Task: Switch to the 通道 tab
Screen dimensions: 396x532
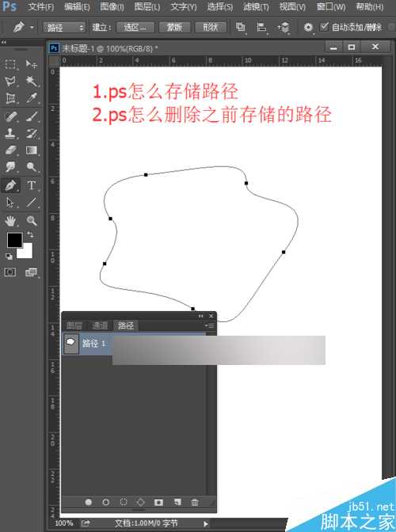Action: point(100,325)
